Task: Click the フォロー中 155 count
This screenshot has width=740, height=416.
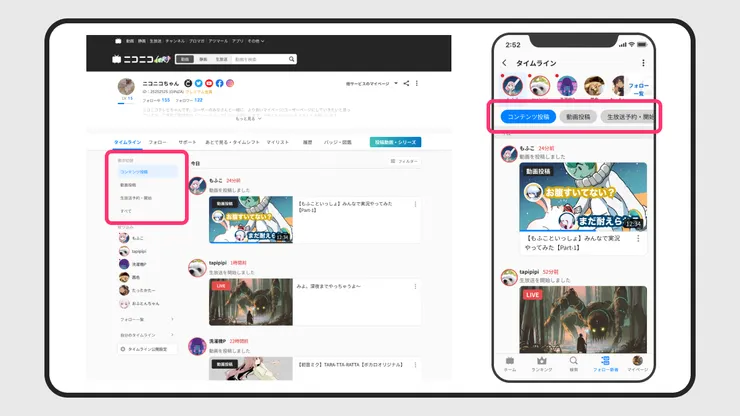Action: 156,101
